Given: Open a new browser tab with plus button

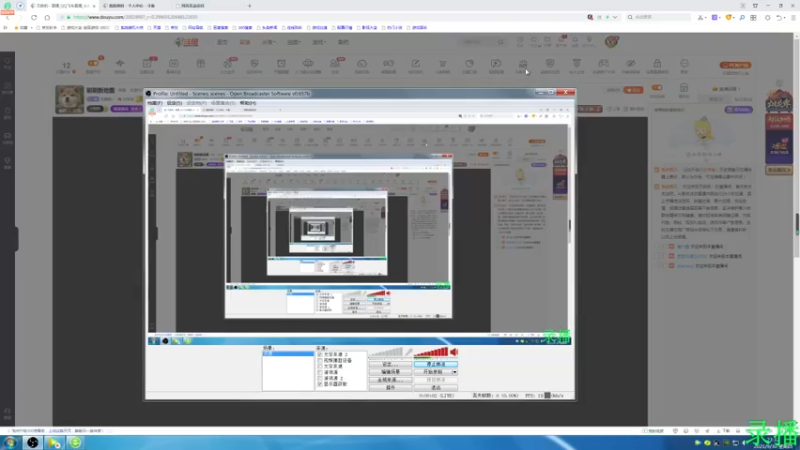Looking at the screenshot, I should click(249, 6).
